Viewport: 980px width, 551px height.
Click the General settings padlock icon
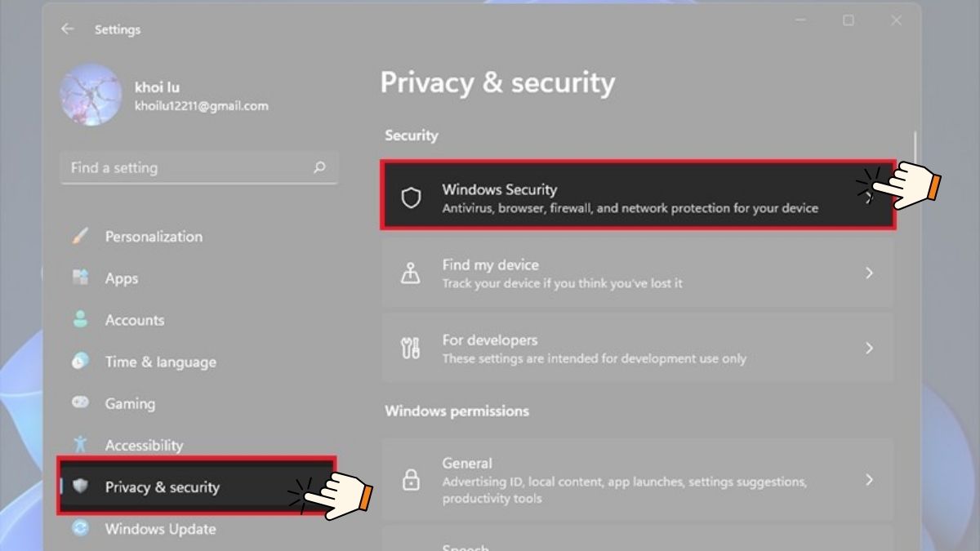(x=411, y=481)
